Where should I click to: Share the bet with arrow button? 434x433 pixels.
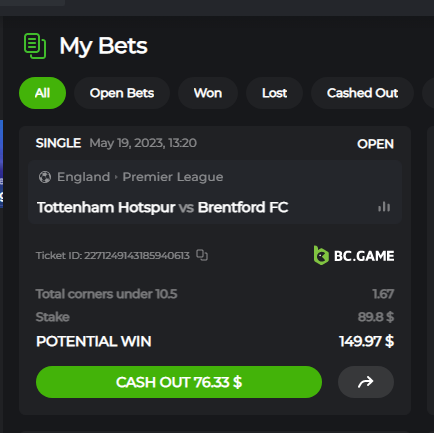[366, 382]
